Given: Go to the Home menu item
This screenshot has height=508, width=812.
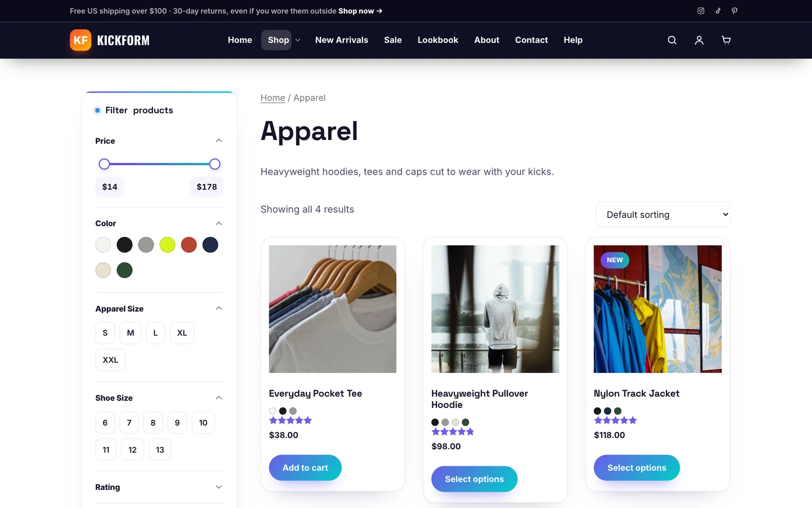Looking at the screenshot, I should [240, 40].
